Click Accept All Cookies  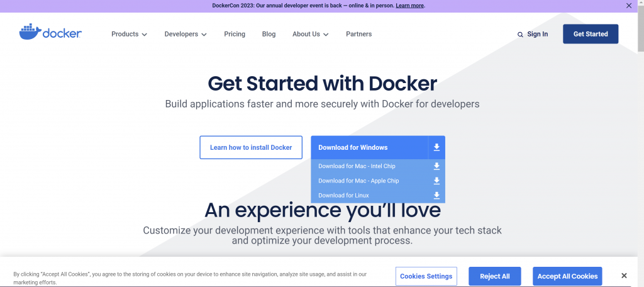[567, 276]
